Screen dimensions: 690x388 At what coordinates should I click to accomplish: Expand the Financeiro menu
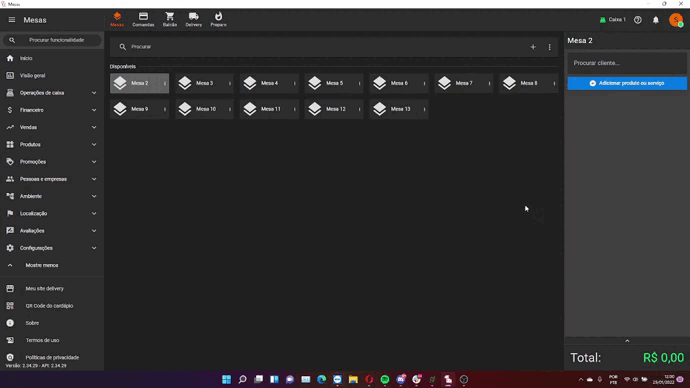click(52, 110)
